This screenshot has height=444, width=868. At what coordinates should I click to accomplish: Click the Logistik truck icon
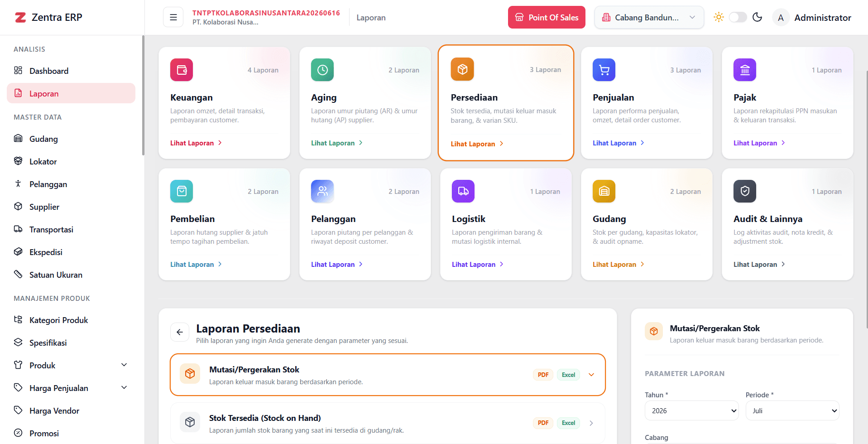point(463,191)
